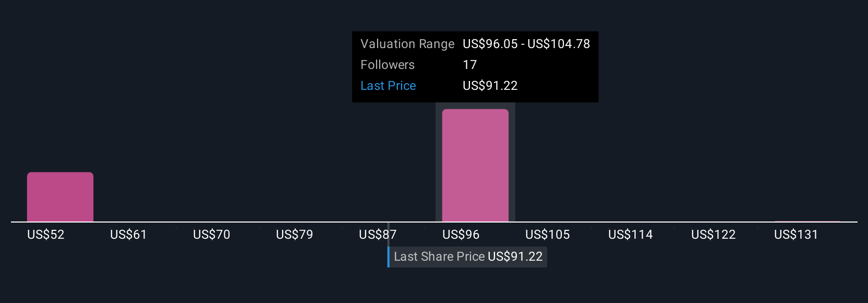
Task: Click the Last Share Price US$91.22 label
Action: pos(468,257)
